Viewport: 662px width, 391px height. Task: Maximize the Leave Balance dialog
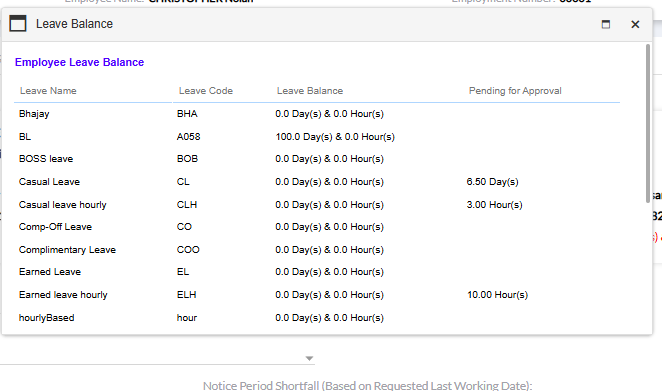click(x=605, y=24)
